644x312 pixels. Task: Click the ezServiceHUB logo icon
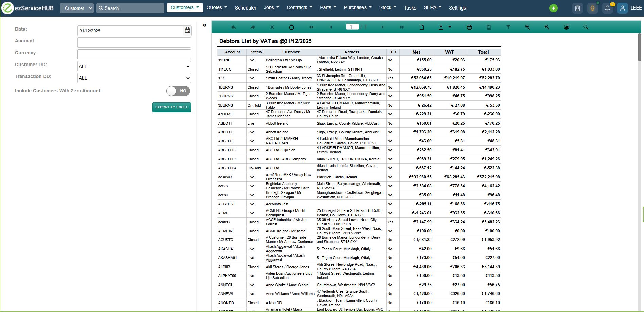click(x=7, y=8)
